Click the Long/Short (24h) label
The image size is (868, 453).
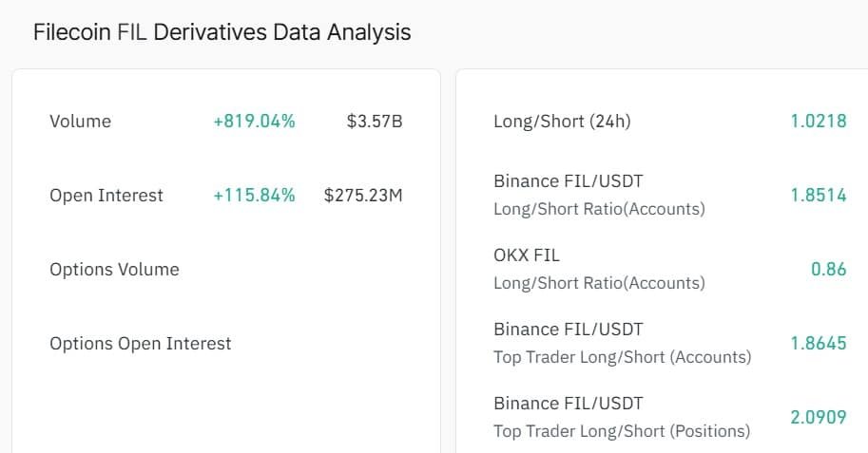click(x=562, y=122)
